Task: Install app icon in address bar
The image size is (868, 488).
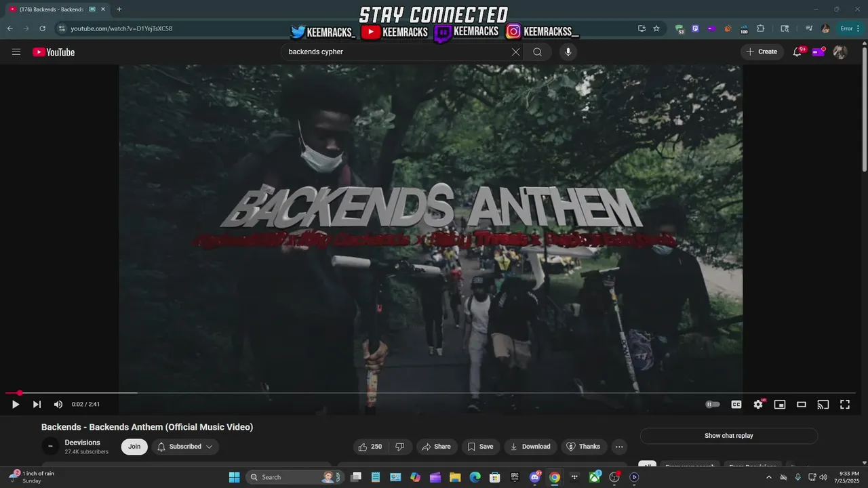Action: point(642,28)
